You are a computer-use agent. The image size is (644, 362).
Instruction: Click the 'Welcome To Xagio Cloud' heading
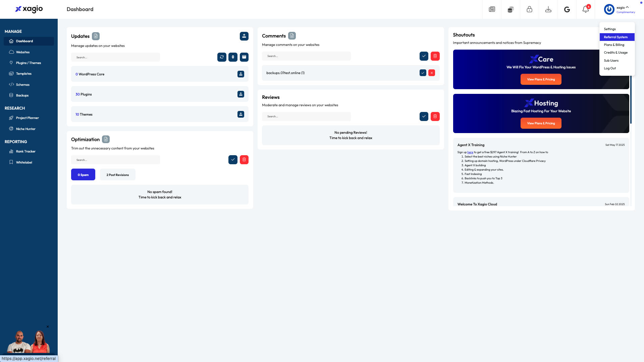click(477, 204)
